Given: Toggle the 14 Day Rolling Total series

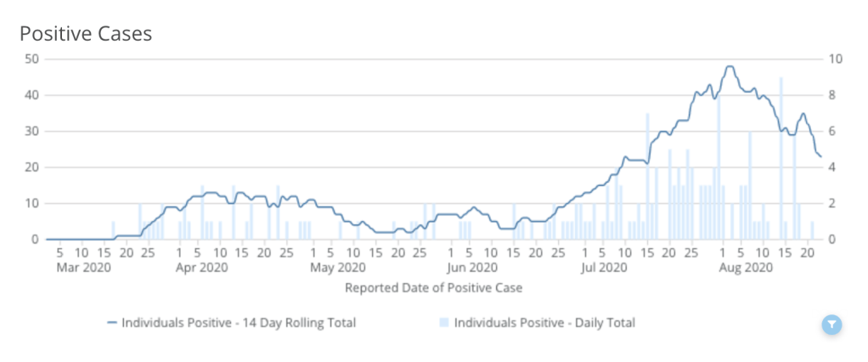Looking at the screenshot, I should coord(239,323).
